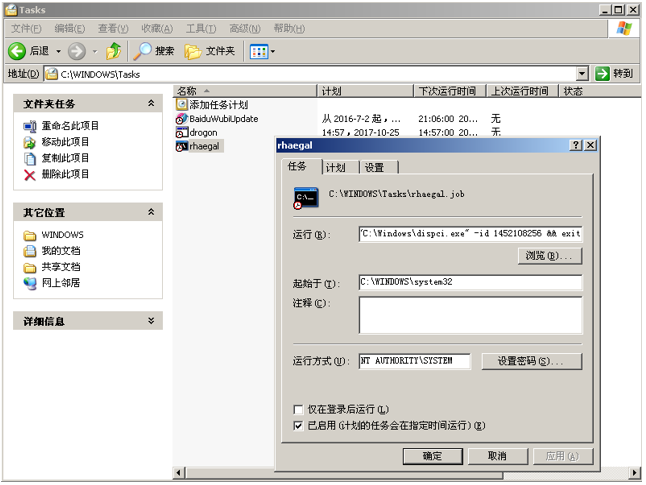The height and width of the screenshot is (485, 646).
Task: Sort by Last Run Time (上次运行时间) header
Action: point(522,91)
